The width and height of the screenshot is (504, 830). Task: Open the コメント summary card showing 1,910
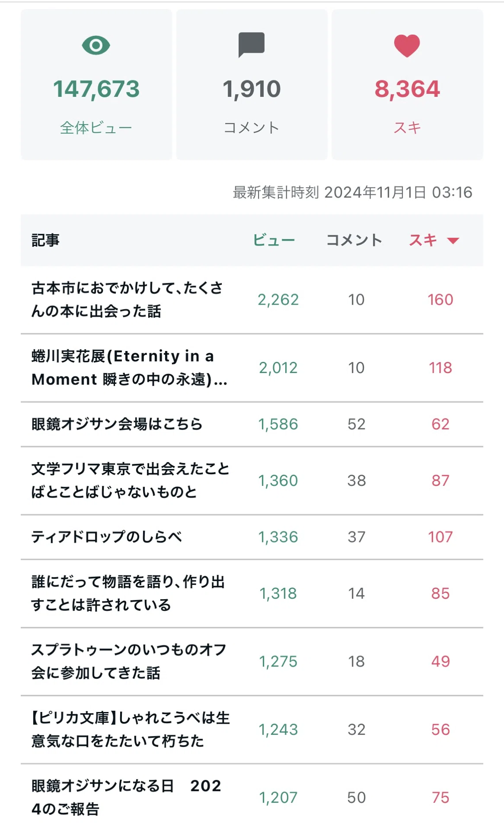tap(252, 85)
